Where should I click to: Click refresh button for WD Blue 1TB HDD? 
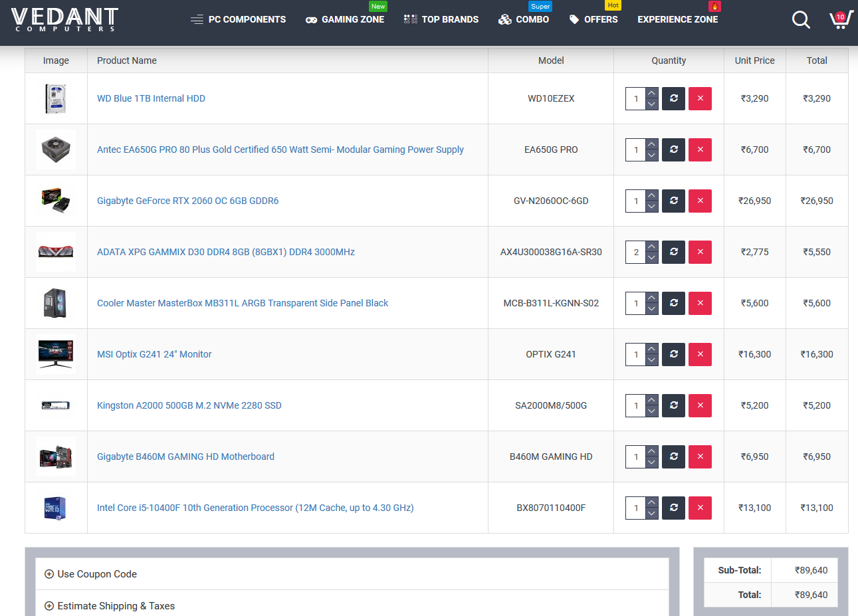point(673,98)
